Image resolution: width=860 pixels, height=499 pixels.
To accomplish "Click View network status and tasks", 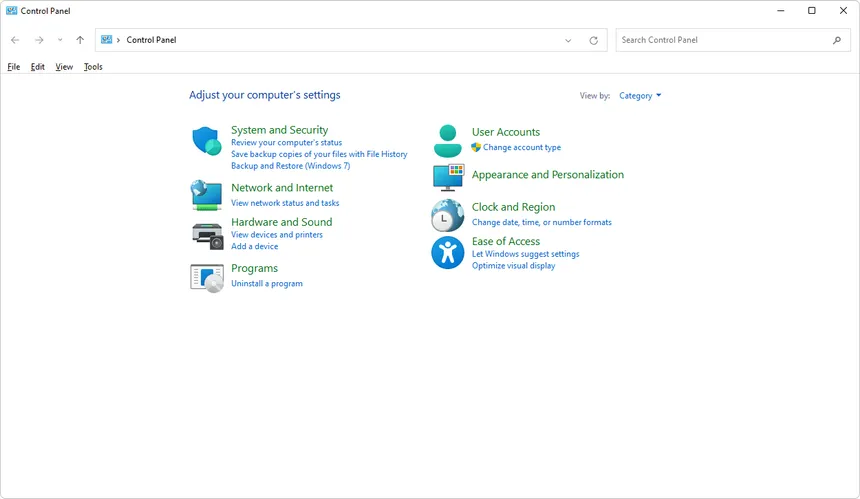I will coord(285,203).
